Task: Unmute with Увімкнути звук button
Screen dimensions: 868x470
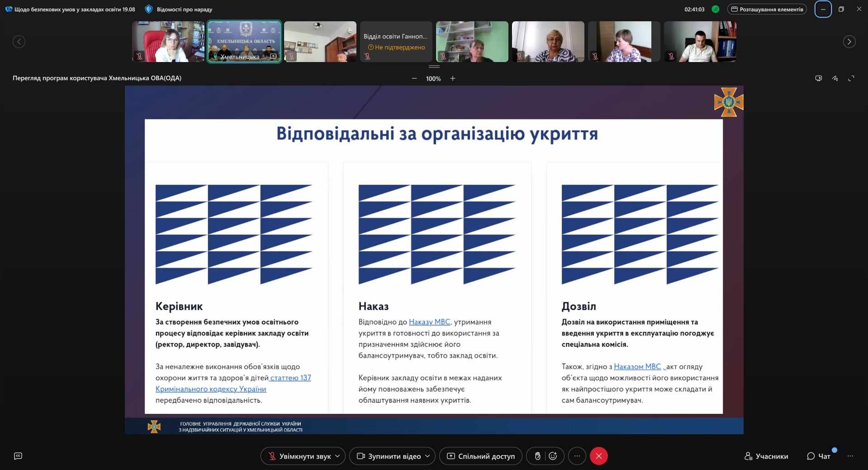Action: 299,456
